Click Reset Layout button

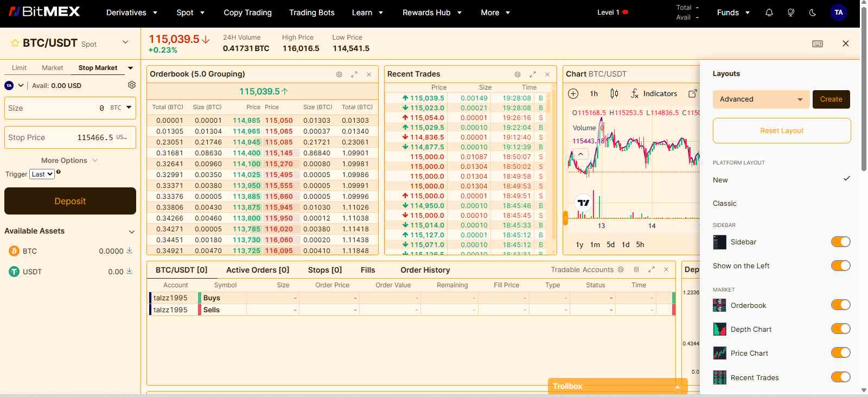tap(782, 131)
